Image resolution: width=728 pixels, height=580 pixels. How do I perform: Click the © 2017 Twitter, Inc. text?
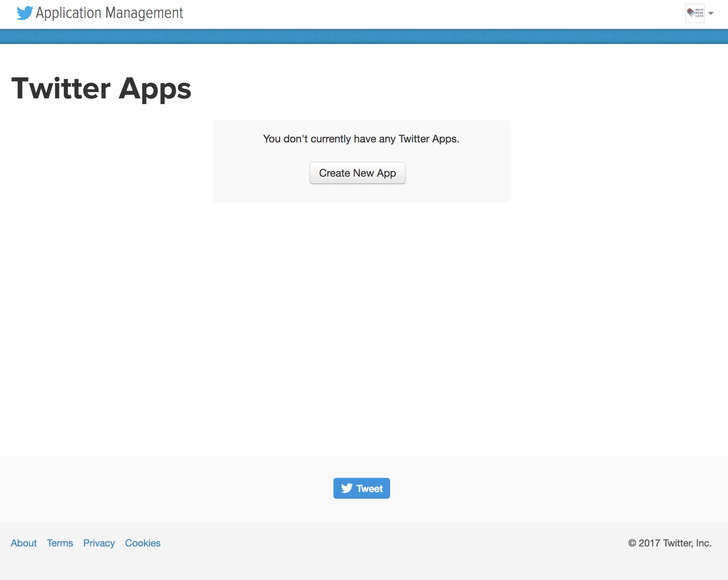pos(670,543)
